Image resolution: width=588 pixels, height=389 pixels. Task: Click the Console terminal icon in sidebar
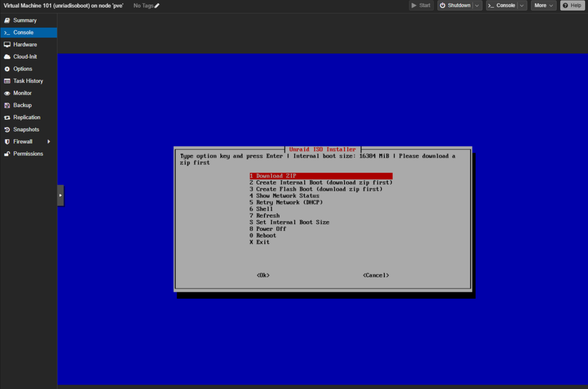click(7, 32)
